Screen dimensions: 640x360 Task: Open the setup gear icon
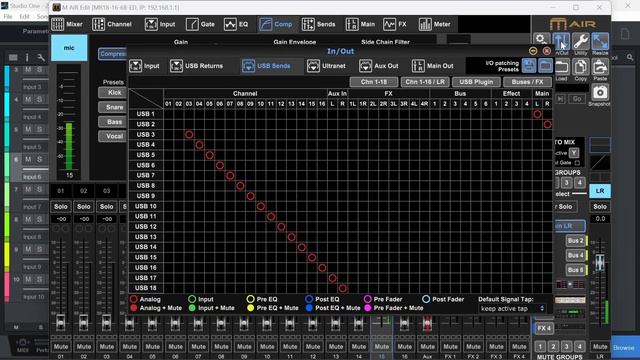tap(541, 40)
